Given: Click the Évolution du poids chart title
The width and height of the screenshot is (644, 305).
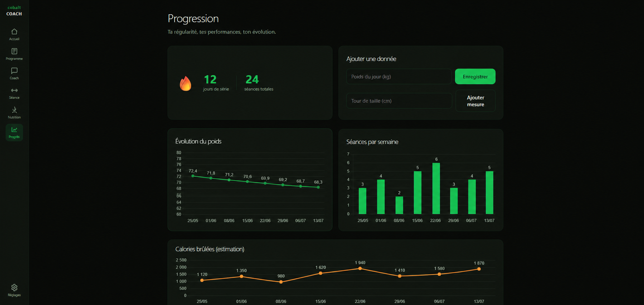Looking at the screenshot, I should point(198,141).
